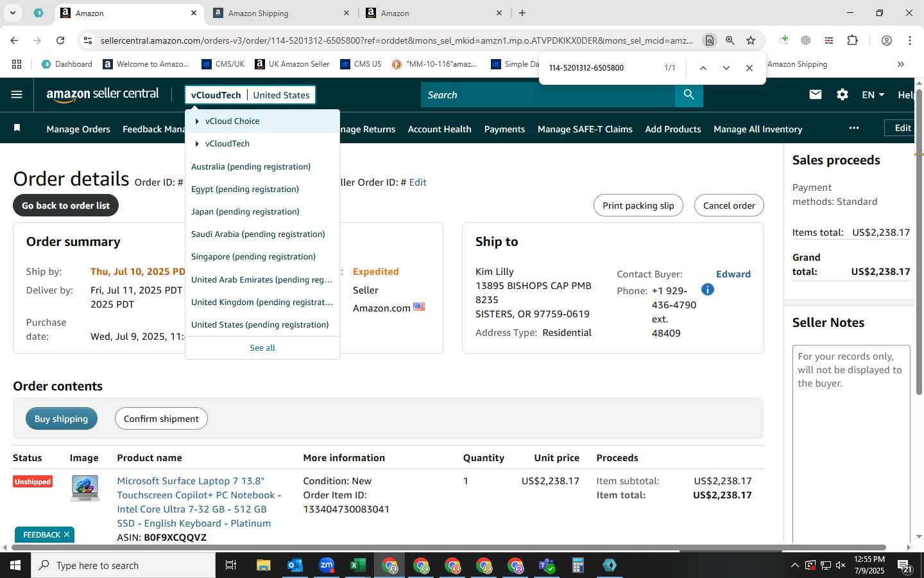Click Buy shipping button

click(x=62, y=419)
